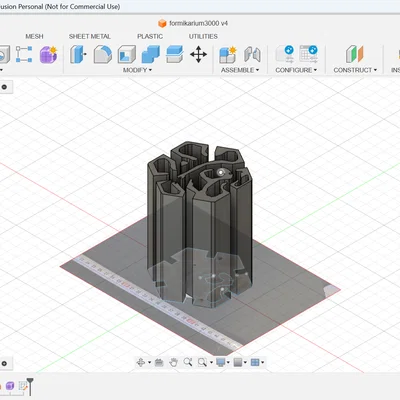Select the Combine tool

pyautogui.click(x=151, y=54)
